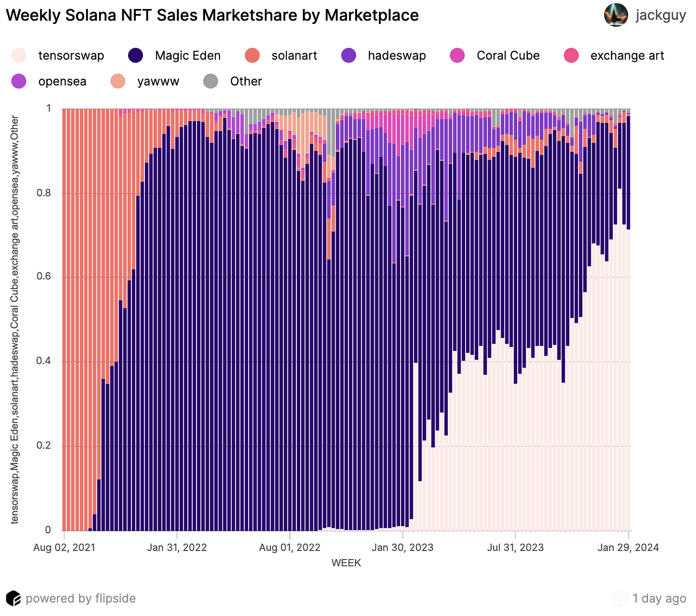This screenshot has height=616, width=696.
Task: Click the WEEK x-axis title
Action: 346,563
